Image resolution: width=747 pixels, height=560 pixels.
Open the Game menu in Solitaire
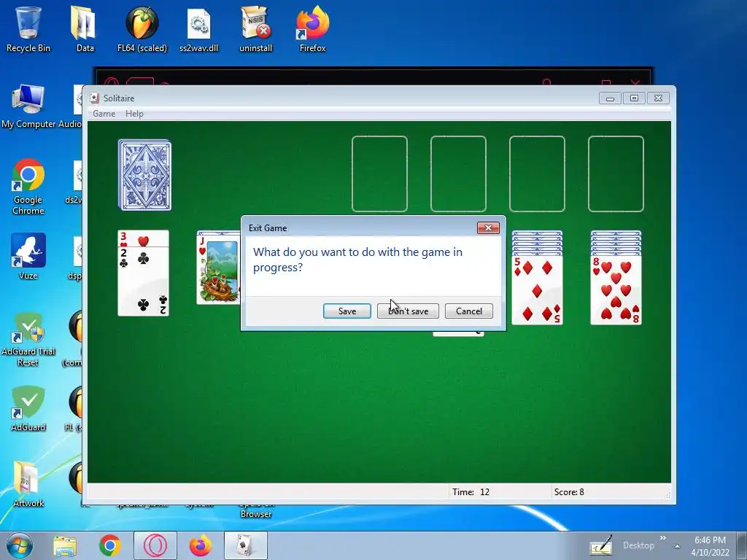tap(104, 113)
